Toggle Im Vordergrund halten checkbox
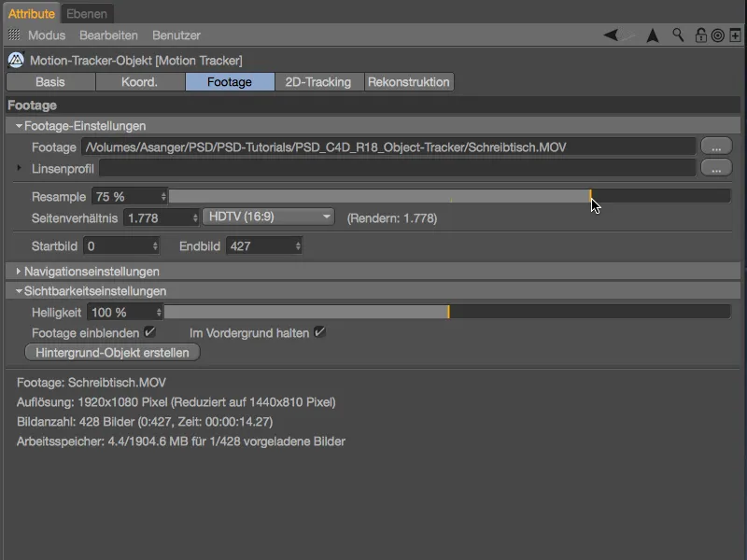 point(319,332)
